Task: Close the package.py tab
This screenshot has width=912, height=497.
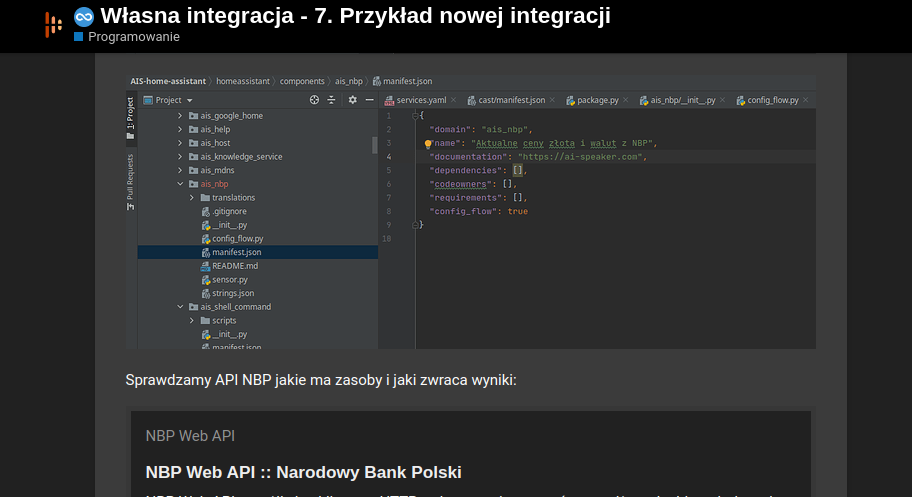Action: [626, 100]
